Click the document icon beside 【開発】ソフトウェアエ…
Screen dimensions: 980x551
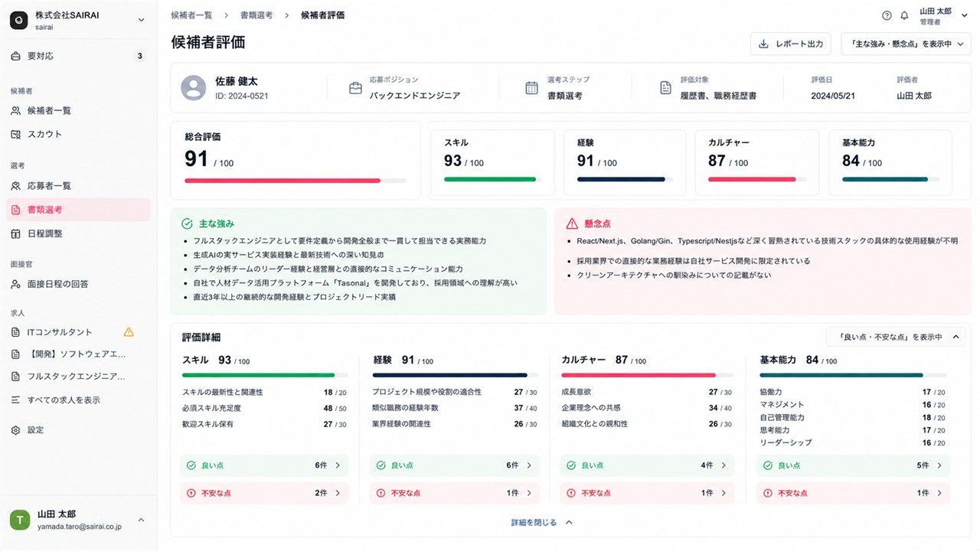tap(16, 354)
